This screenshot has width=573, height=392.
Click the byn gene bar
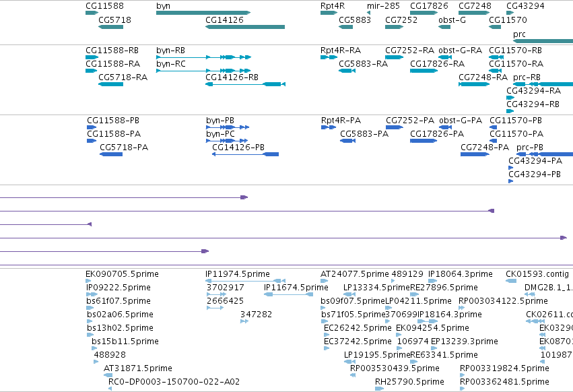click(x=203, y=13)
